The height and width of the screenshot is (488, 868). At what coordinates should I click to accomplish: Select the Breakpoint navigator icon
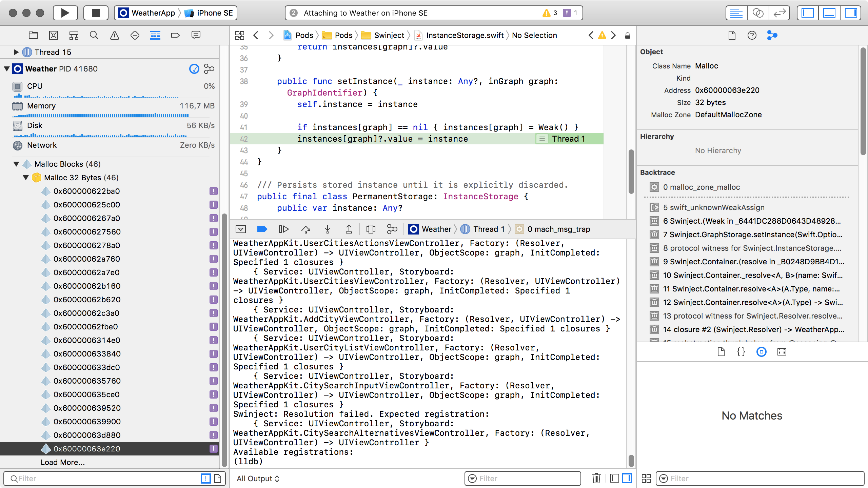[175, 35]
